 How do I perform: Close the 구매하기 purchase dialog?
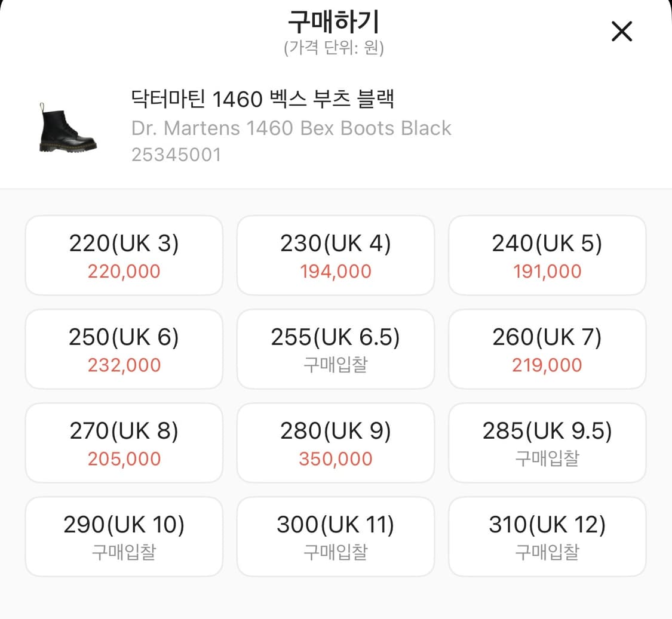pos(621,32)
